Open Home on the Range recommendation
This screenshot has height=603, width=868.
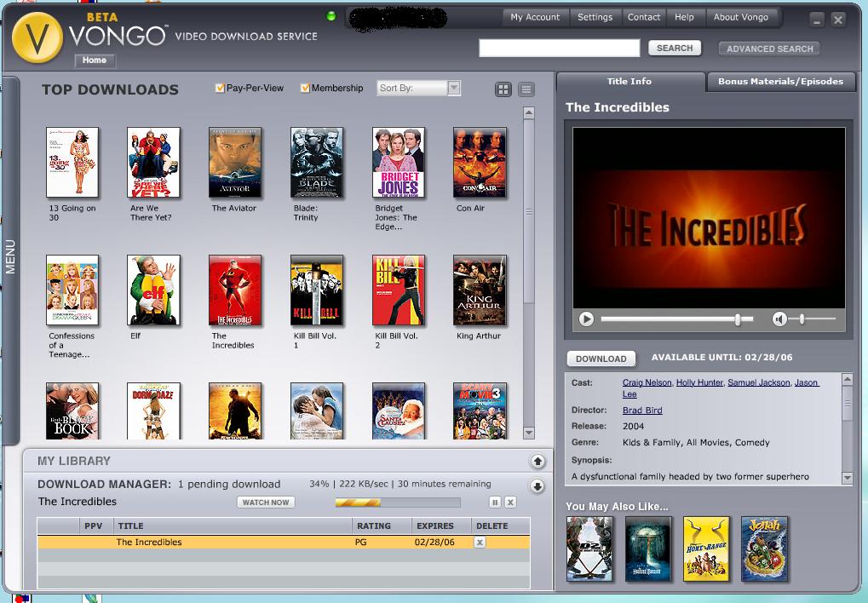tap(706, 548)
